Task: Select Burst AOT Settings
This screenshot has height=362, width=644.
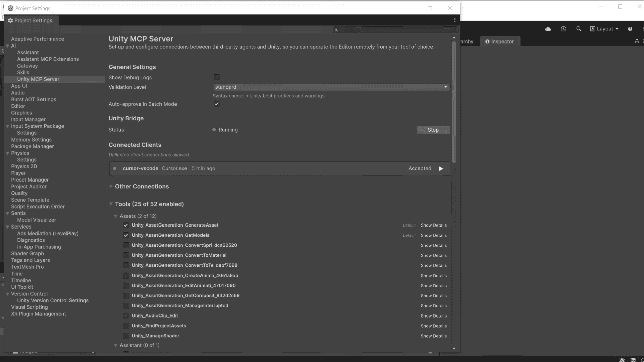Action: tap(33, 99)
